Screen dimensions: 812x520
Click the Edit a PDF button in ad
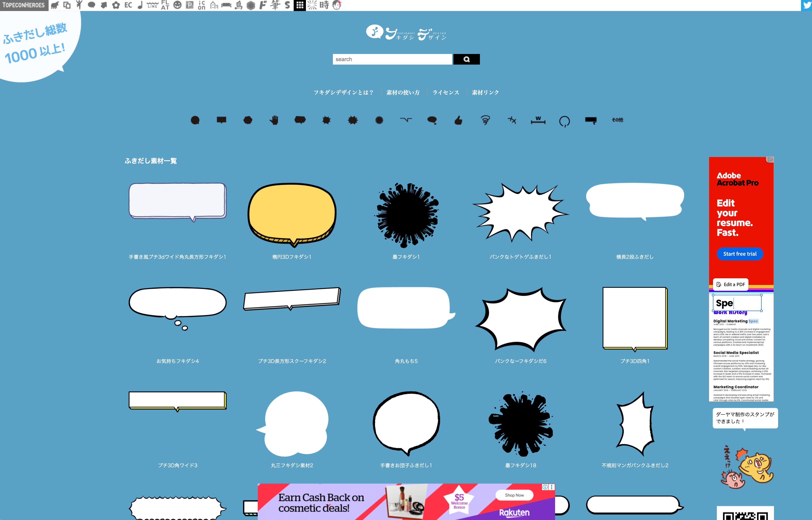[x=731, y=285]
